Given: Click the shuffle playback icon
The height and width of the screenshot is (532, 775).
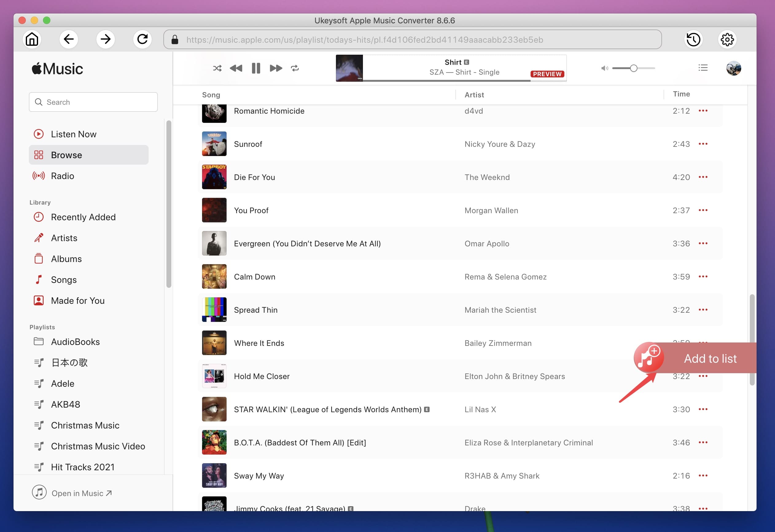Looking at the screenshot, I should 217,68.
